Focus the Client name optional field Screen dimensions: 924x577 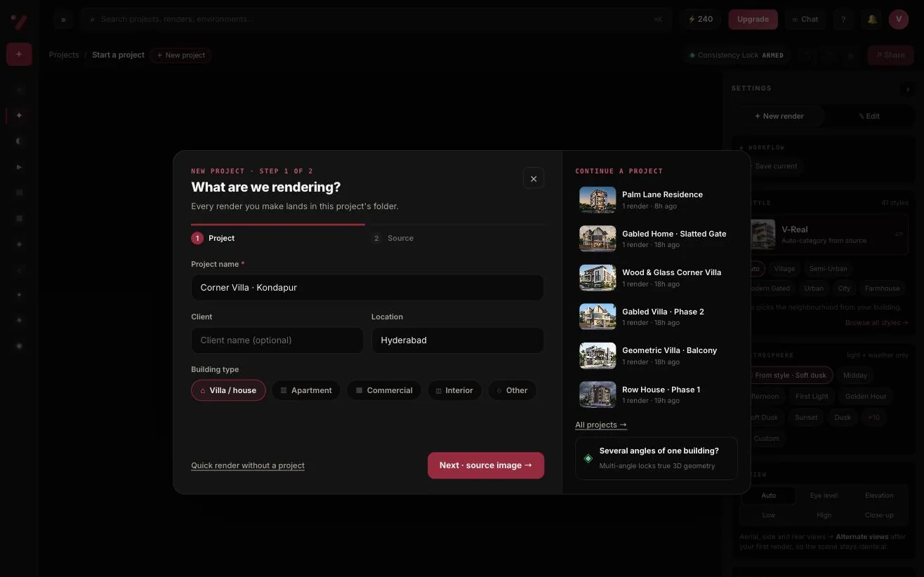[x=277, y=340]
